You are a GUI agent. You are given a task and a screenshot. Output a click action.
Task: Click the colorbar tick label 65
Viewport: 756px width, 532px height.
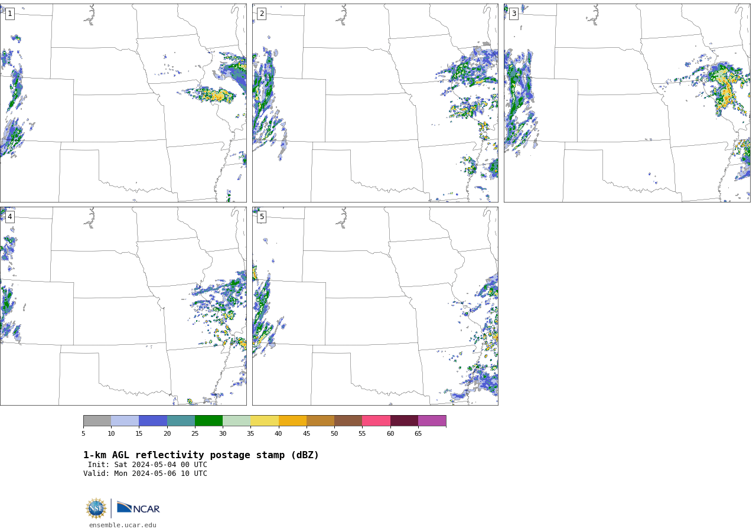(418, 434)
